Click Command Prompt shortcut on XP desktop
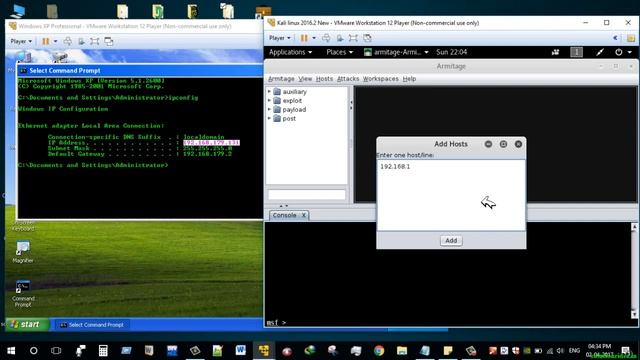640x360 pixels. click(x=23, y=293)
